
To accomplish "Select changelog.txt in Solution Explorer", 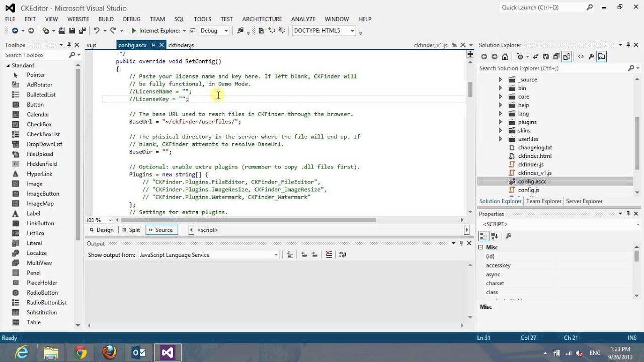I will click(x=535, y=147).
